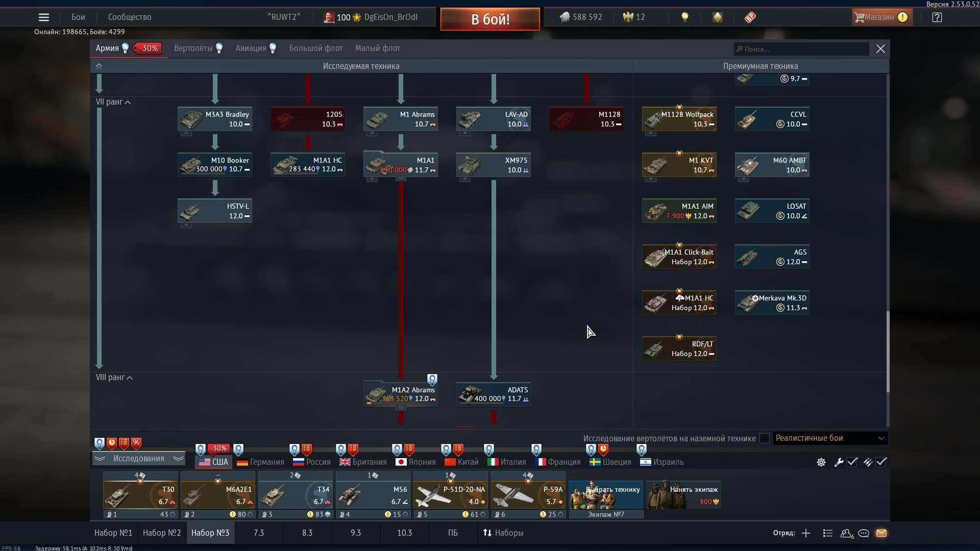980x551 pixels.
Task: Open the Бои menu
Action: (x=78, y=17)
